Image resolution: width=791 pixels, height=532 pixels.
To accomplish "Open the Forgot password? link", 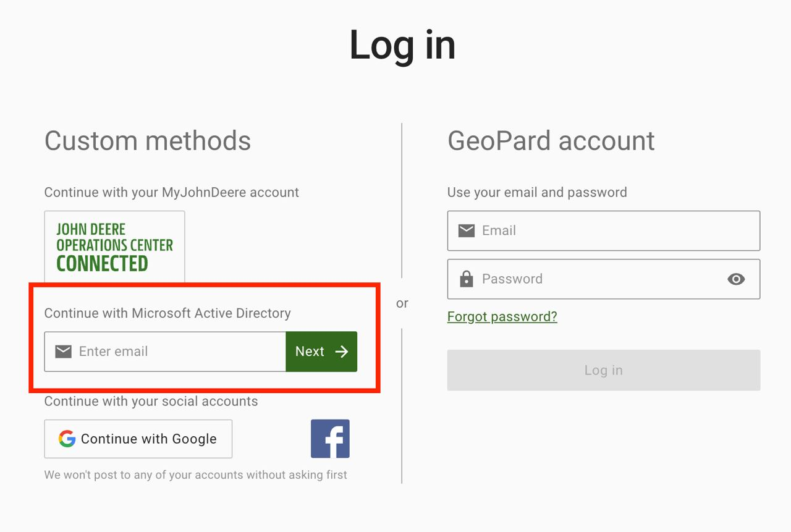I will tap(502, 316).
